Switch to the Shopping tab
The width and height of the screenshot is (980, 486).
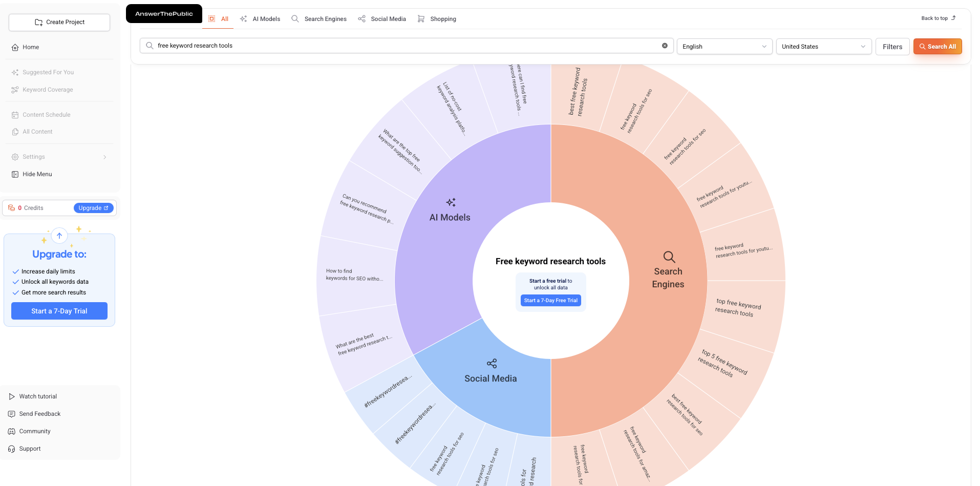tap(437, 19)
